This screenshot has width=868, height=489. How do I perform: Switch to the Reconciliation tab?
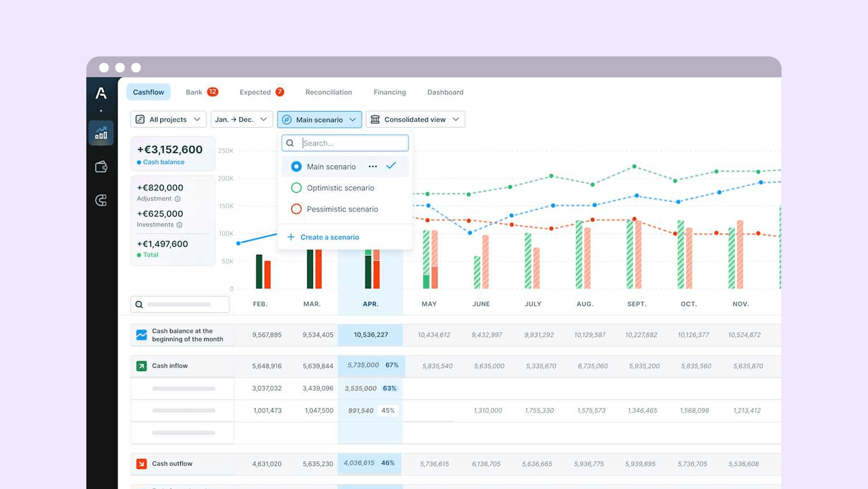[329, 92]
